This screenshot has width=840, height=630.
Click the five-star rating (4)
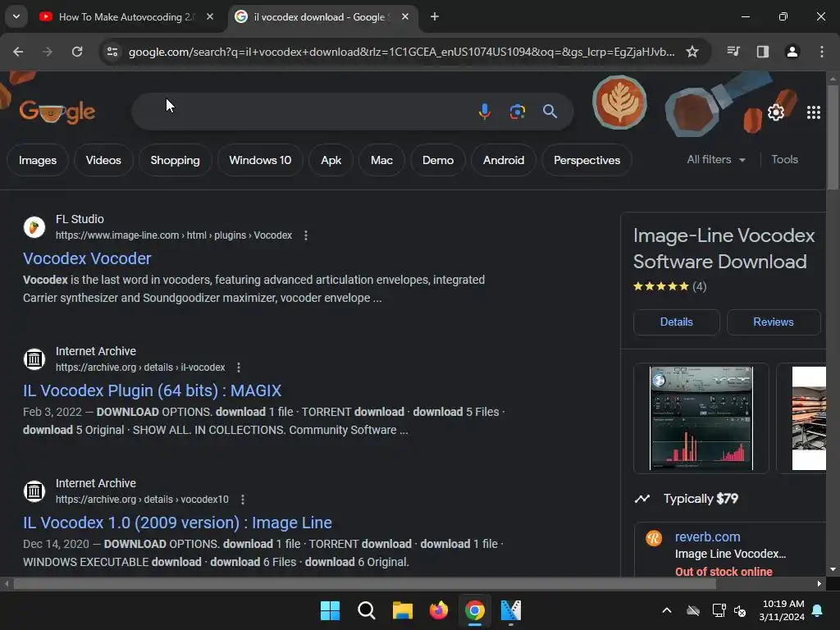[669, 286]
